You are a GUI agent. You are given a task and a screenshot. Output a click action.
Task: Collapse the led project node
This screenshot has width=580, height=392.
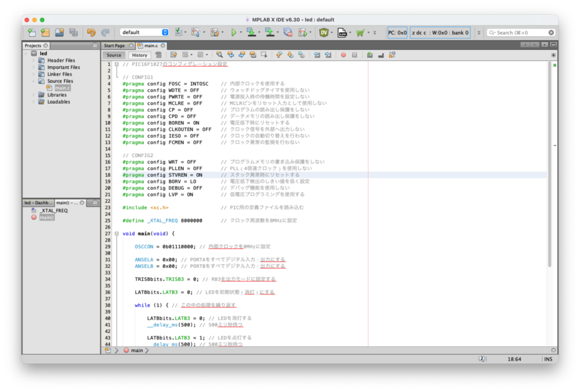(x=26, y=53)
